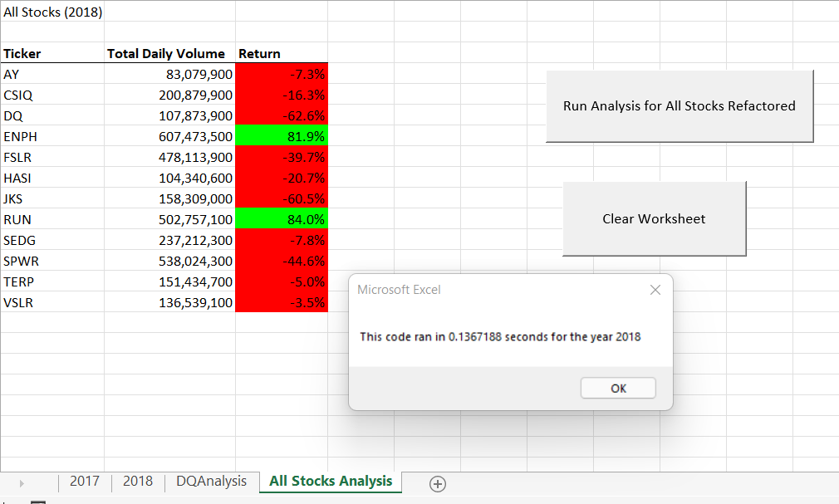Click the Microsoft Excel dialog title
The height and width of the screenshot is (504, 839).
tap(399, 290)
